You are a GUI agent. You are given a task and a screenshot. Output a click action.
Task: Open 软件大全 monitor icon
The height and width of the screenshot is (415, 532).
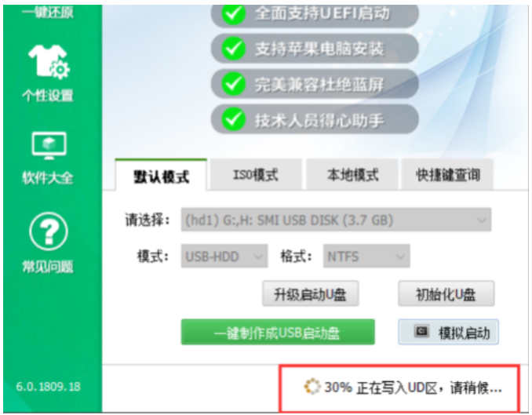[49, 146]
